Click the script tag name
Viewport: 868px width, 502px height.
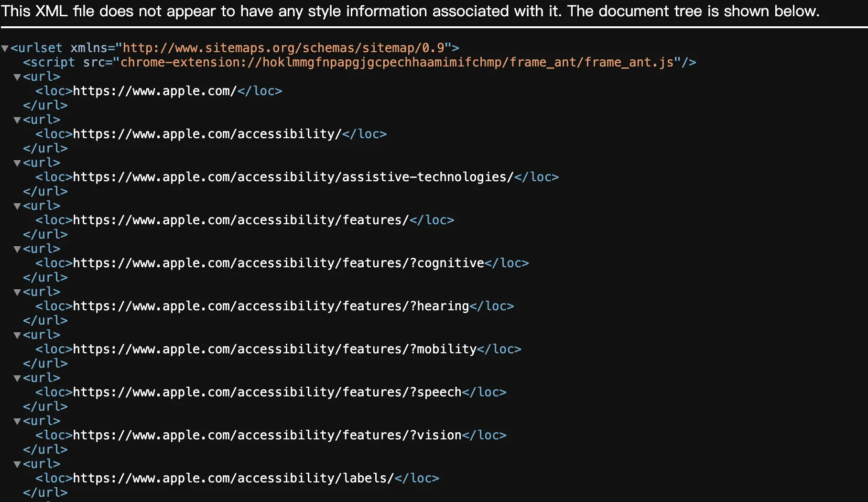pyautogui.click(x=53, y=62)
